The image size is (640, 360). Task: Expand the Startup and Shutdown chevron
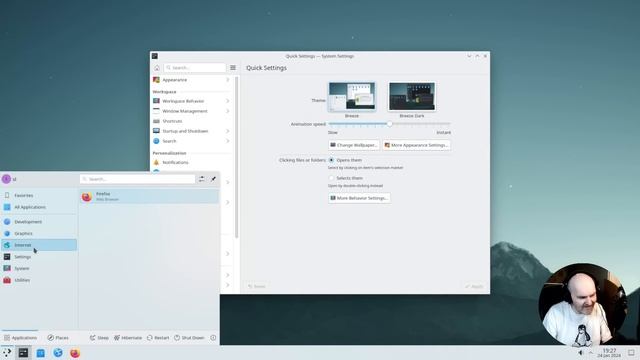point(227,131)
